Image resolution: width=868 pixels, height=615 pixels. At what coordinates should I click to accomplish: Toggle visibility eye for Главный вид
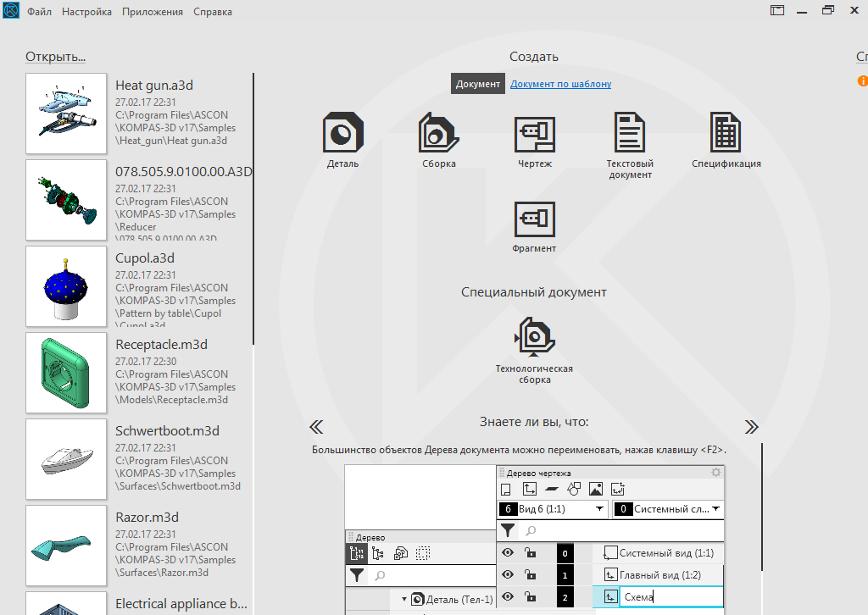(x=508, y=575)
